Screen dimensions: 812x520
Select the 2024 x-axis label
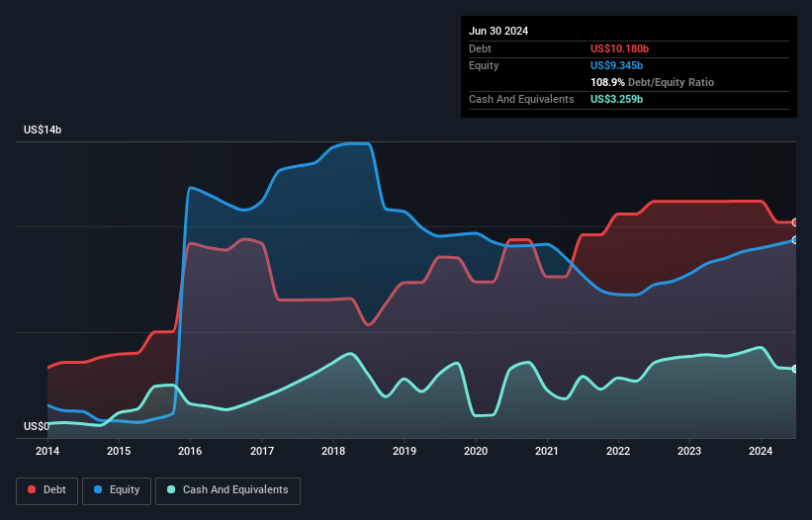point(761,451)
